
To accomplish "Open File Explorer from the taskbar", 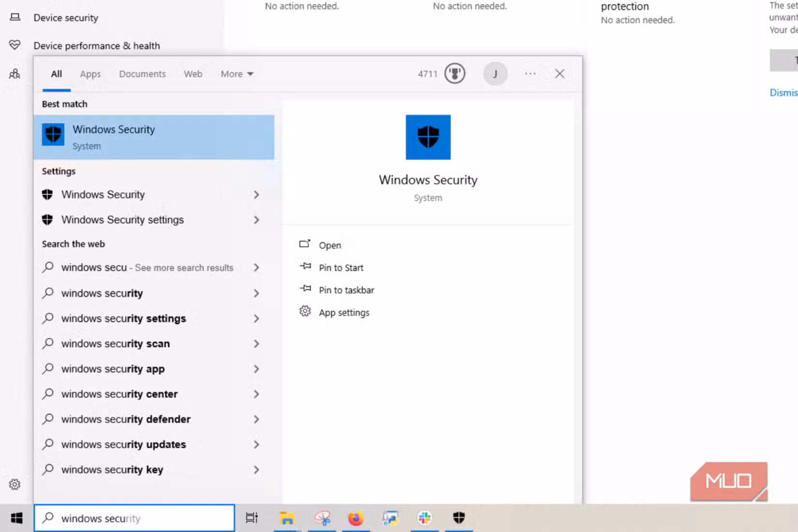I will click(287, 518).
